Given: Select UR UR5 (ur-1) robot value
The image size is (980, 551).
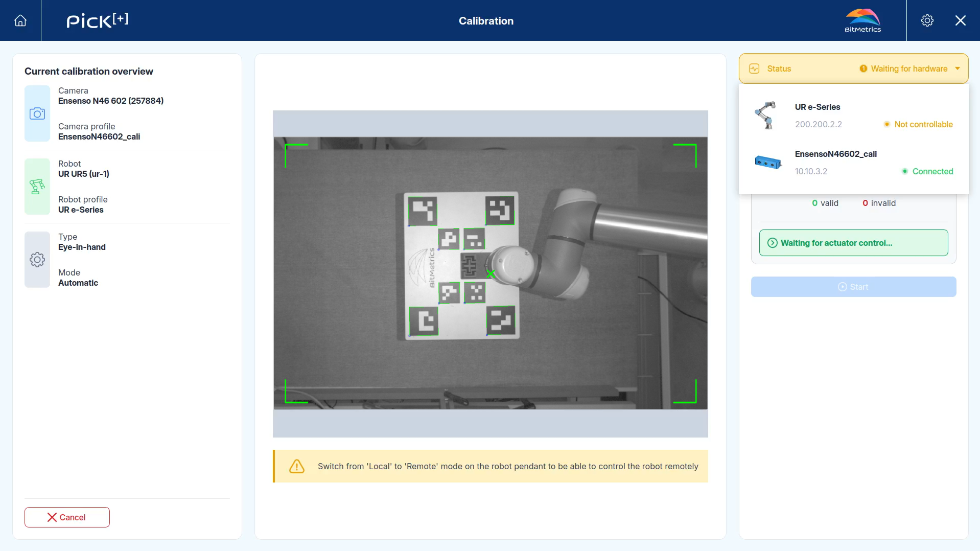Looking at the screenshot, I should (x=84, y=174).
